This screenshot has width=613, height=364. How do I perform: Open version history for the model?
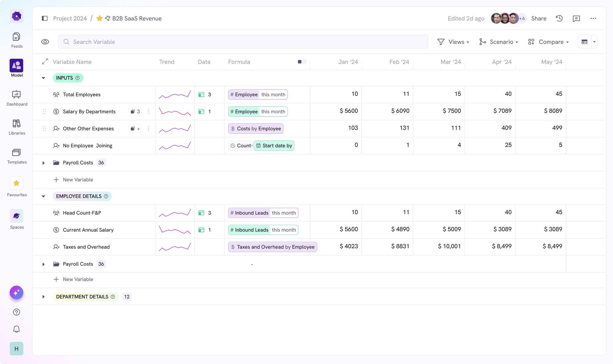(559, 18)
